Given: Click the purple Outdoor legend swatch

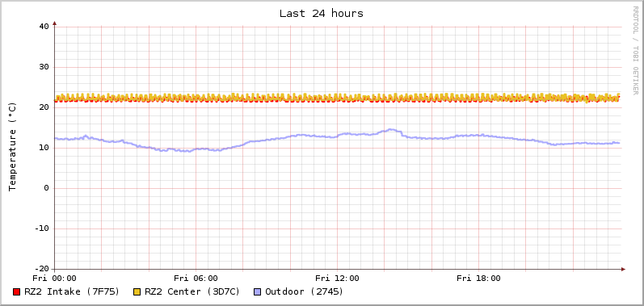Looking at the screenshot, I should 258,292.
